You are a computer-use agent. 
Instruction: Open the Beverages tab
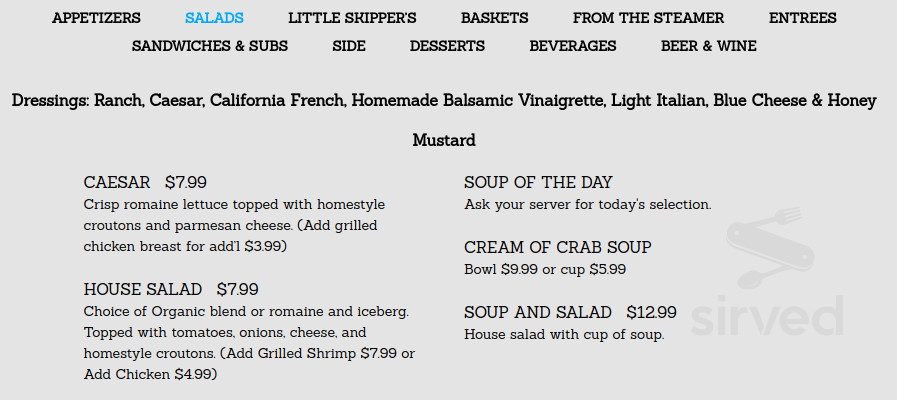[573, 46]
